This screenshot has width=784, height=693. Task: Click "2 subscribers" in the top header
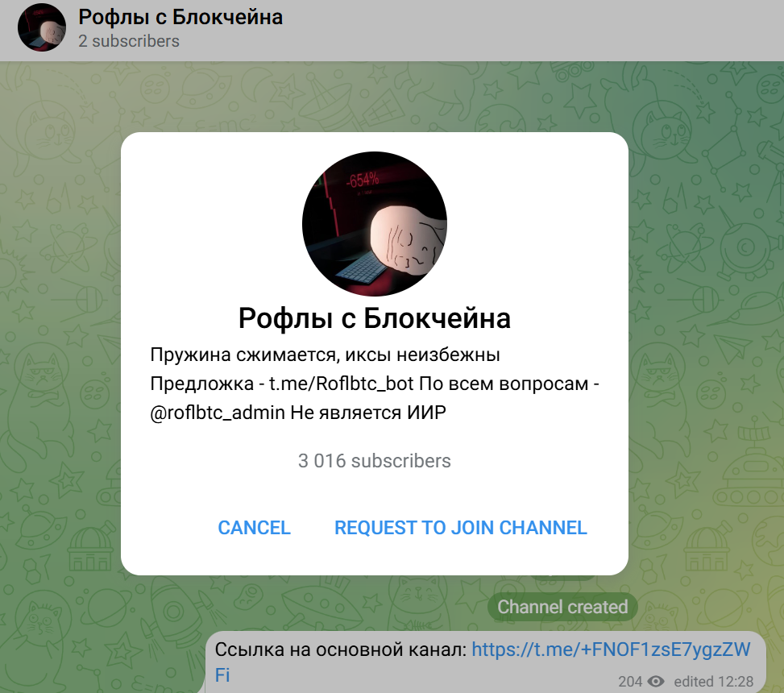(x=129, y=41)
